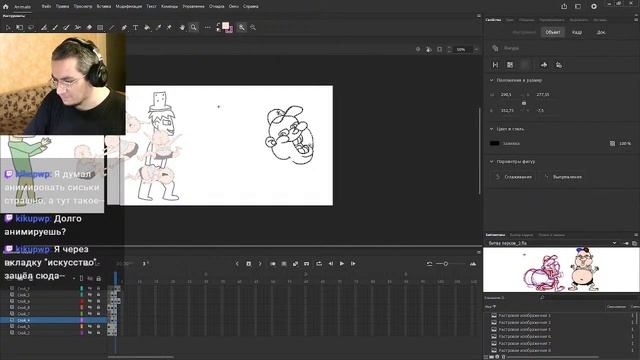The image size is (640, 360).
Task: Open Timeline panel options menu
Action: [479, 252]
